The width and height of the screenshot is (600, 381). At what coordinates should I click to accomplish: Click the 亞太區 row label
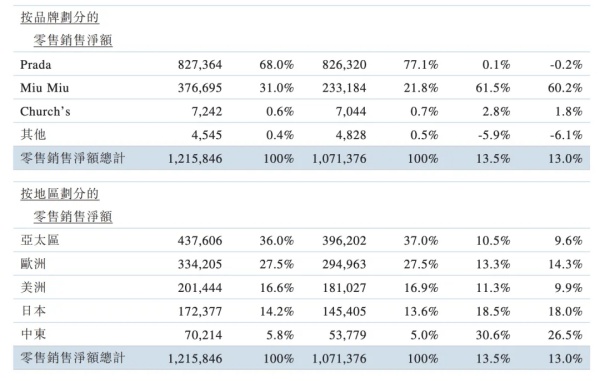pyautogui.click(x=40, y=240)
